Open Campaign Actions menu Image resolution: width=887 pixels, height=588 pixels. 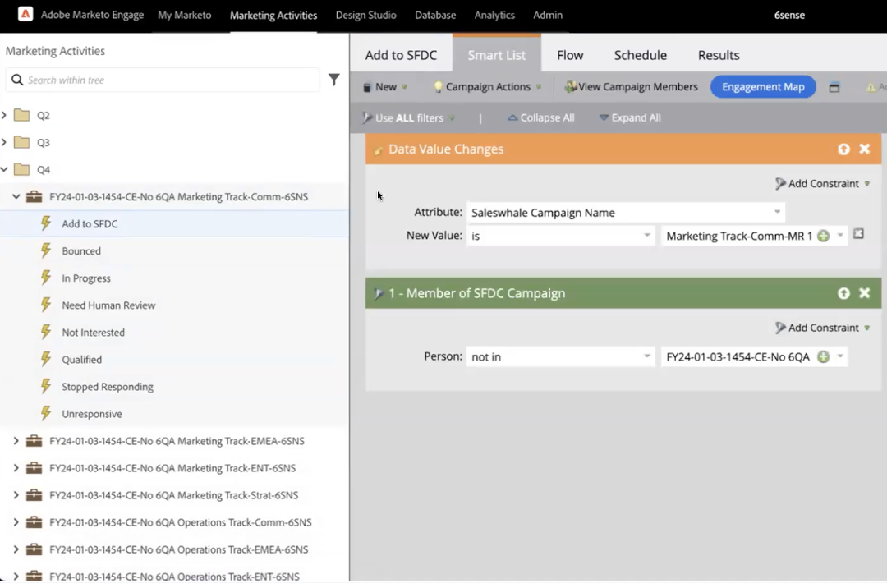pos(487,87)
